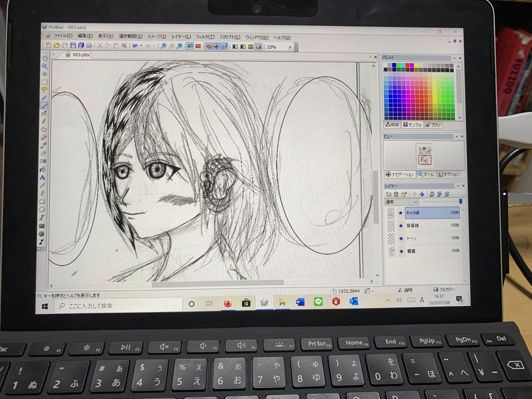The image size is (532, 399).
Task: Toggle the full color mode toolbar button
Action: [x=259, y=47]
